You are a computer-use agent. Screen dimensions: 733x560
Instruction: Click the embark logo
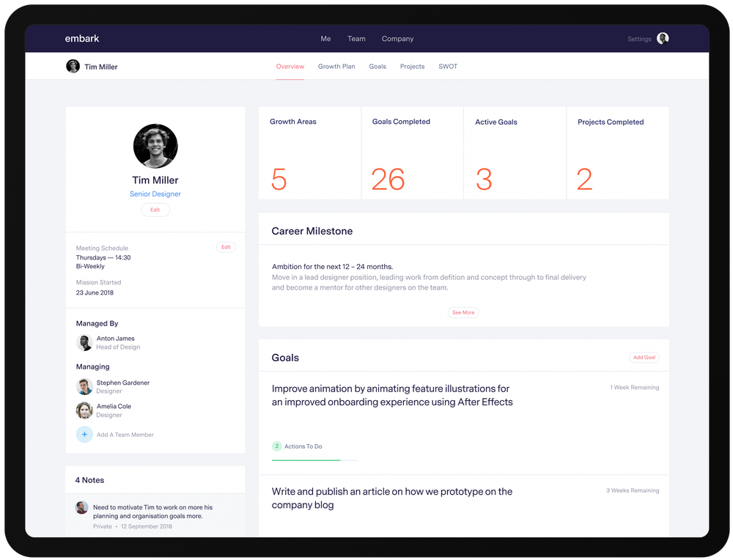click(x=82, y=38)
